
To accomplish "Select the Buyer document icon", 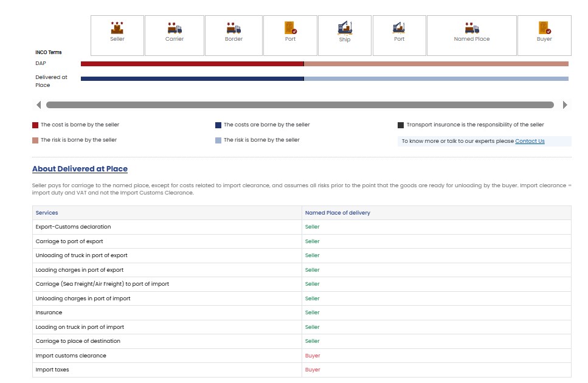I will (544, 28).
